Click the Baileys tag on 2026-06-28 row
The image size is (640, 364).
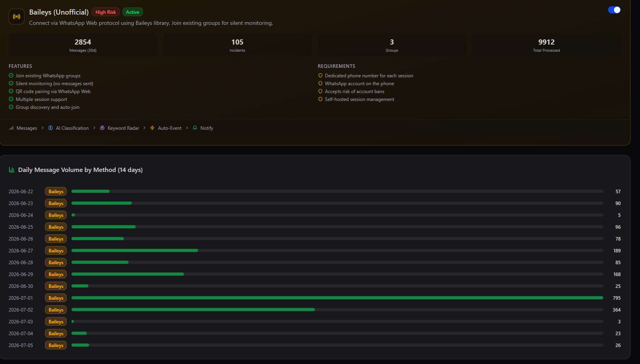click(x=56, y=262)
